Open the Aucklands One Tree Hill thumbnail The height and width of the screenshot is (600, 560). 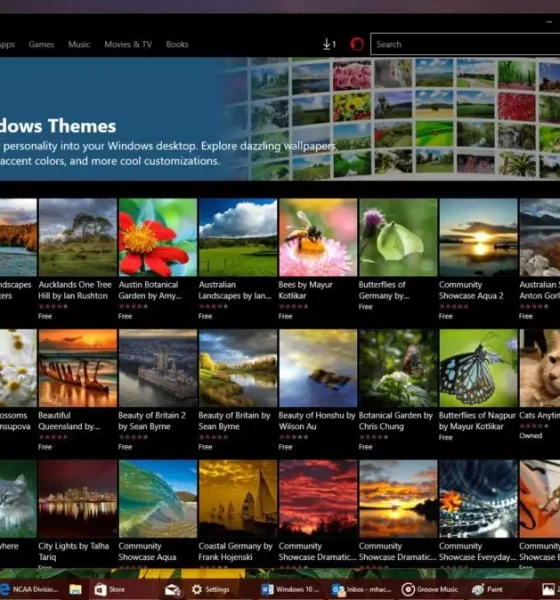78,237
